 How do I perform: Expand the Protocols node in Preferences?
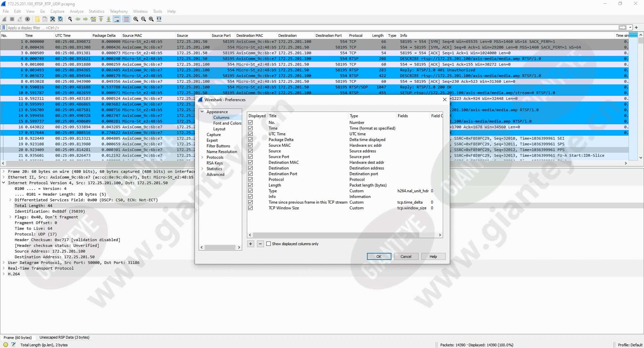click(x=202, y=157)
